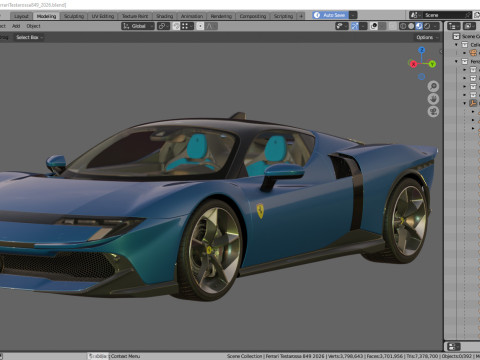
Task: Click the 'Verts:3,798,643' statistic in status bar
Action: pyautogui.click(x=346, y=356)
